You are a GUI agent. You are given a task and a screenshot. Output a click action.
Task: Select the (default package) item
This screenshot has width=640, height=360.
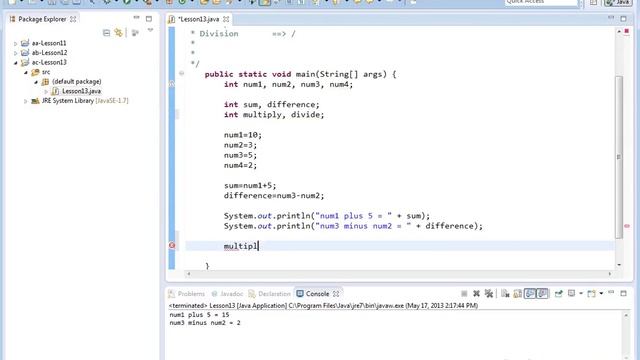coord(76,82)
